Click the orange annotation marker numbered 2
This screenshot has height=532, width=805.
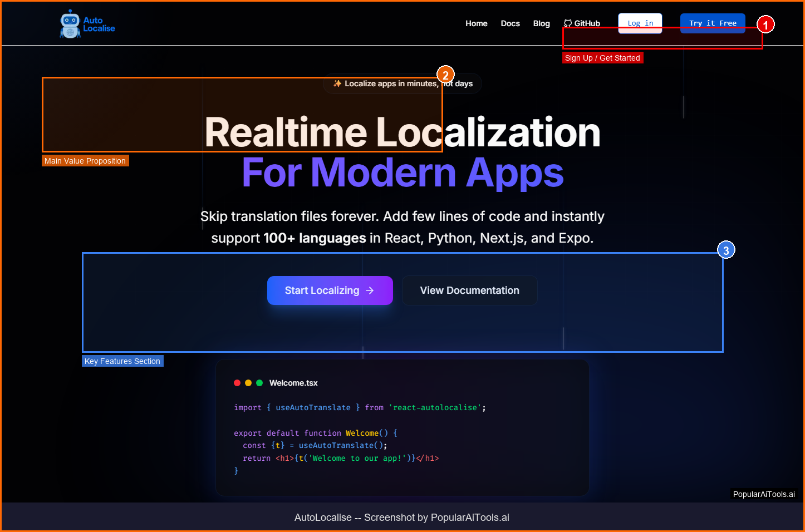pyautogui.click(x=445, y=75)
